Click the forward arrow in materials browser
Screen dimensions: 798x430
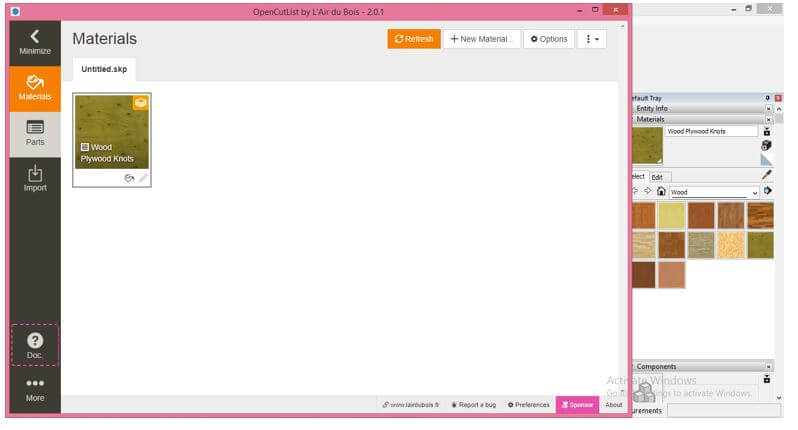[x=647, y=191]
